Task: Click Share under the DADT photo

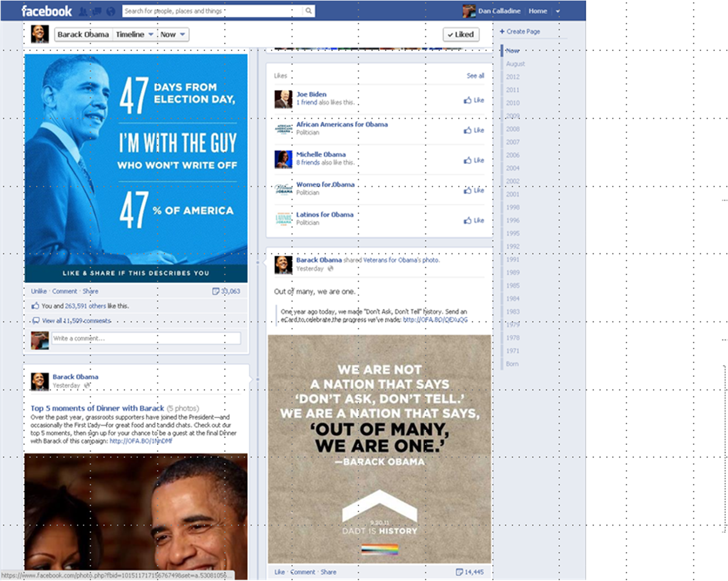Action: tap(328, 572)
